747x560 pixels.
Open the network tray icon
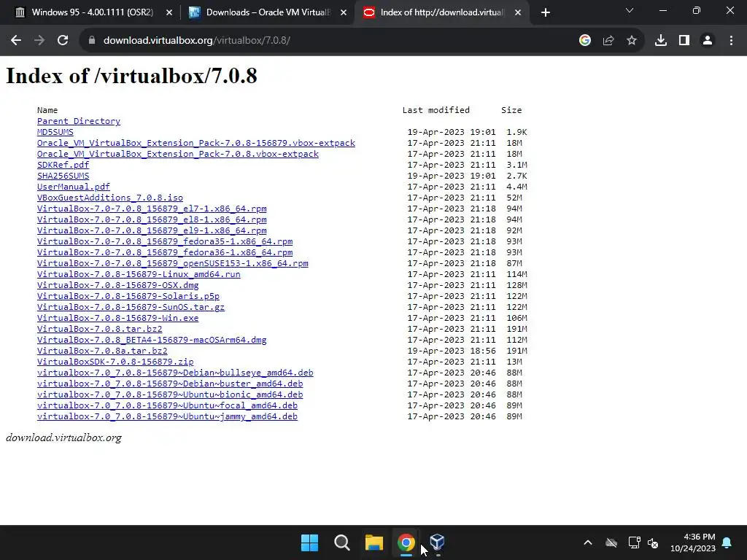click(x=634, y=542)
